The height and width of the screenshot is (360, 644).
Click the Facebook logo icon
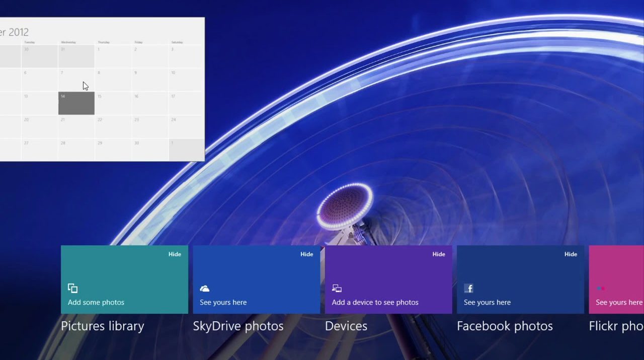[x=469, y=289]
